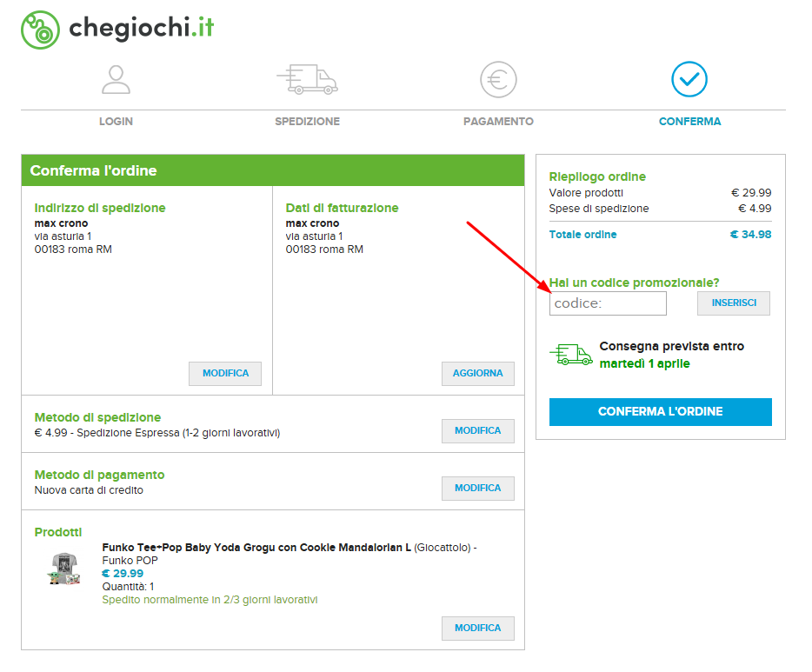Screen dimensions: 812x672
Task: Go to the LOGIN step tab
Action: tap(116, 122)
